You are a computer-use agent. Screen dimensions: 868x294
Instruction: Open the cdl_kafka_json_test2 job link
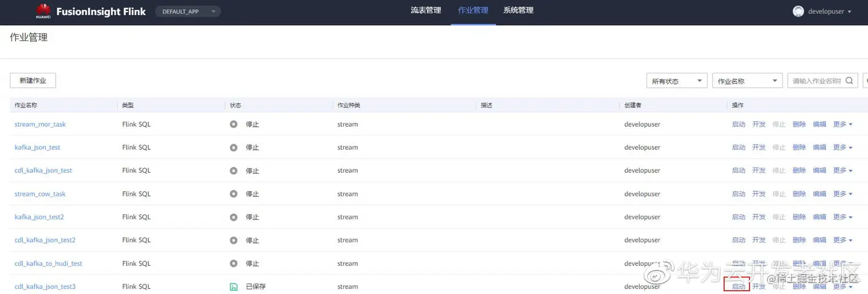pos(45,240)
